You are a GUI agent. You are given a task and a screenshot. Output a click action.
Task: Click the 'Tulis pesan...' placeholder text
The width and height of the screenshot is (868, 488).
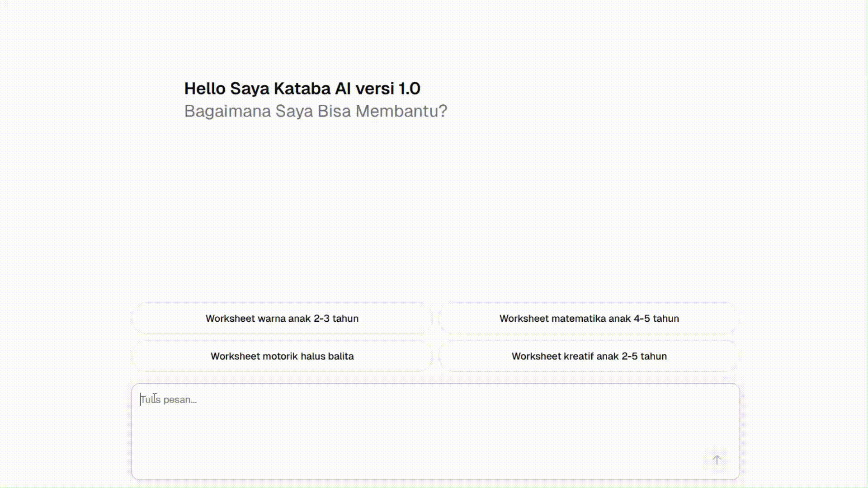[169, 400]
